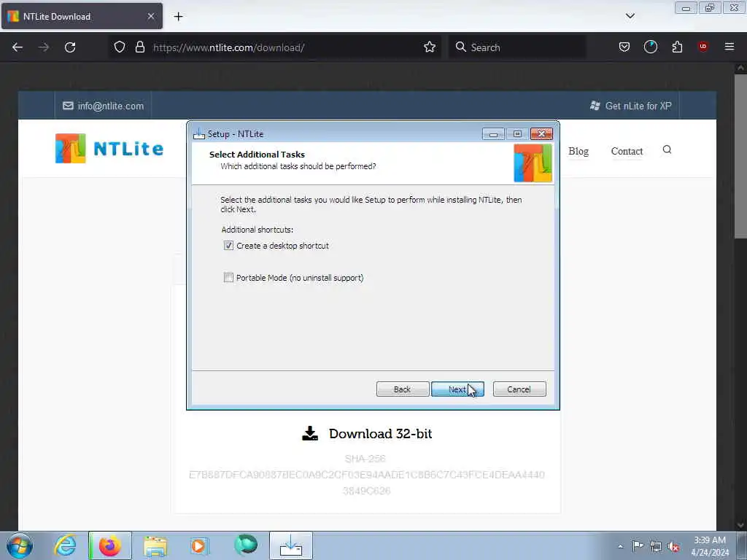747x560 pixels.
Task: Launch Internet Explorer from taskbar
Action: [66, 545]
